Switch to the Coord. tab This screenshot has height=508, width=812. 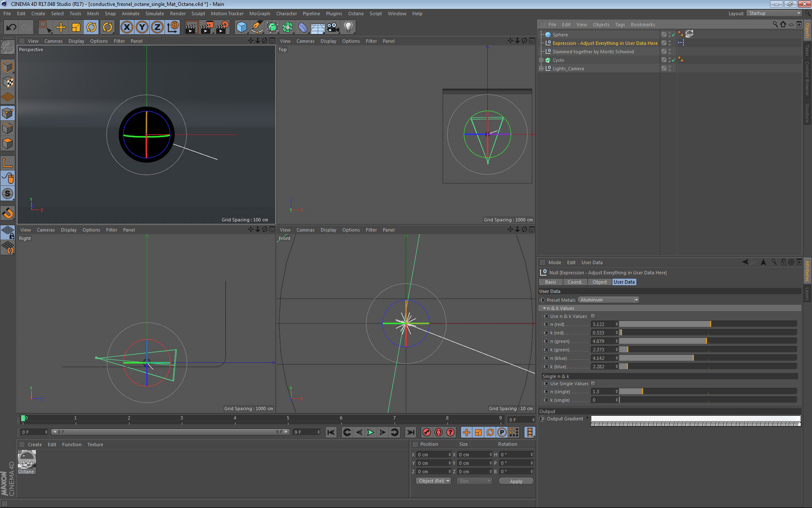pos(574,282)
